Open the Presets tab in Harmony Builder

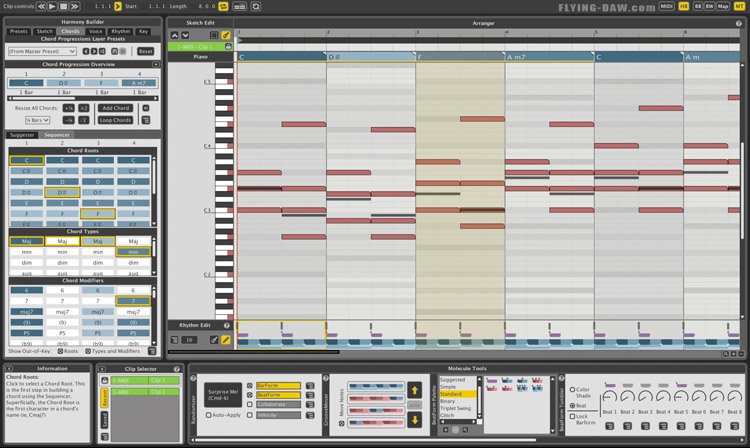coord(19,31)
